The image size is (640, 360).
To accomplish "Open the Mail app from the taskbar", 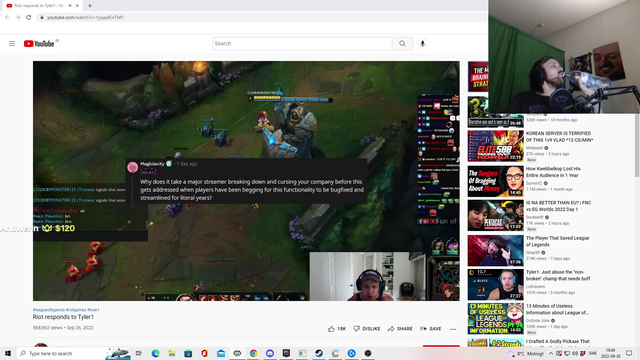I will click(x=221, y=353).
